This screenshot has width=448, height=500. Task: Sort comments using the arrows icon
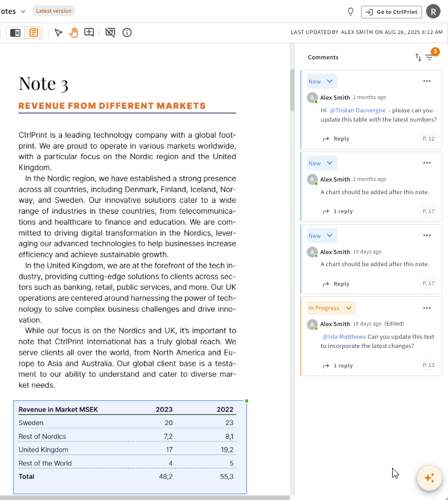click(x=418, y=57)
